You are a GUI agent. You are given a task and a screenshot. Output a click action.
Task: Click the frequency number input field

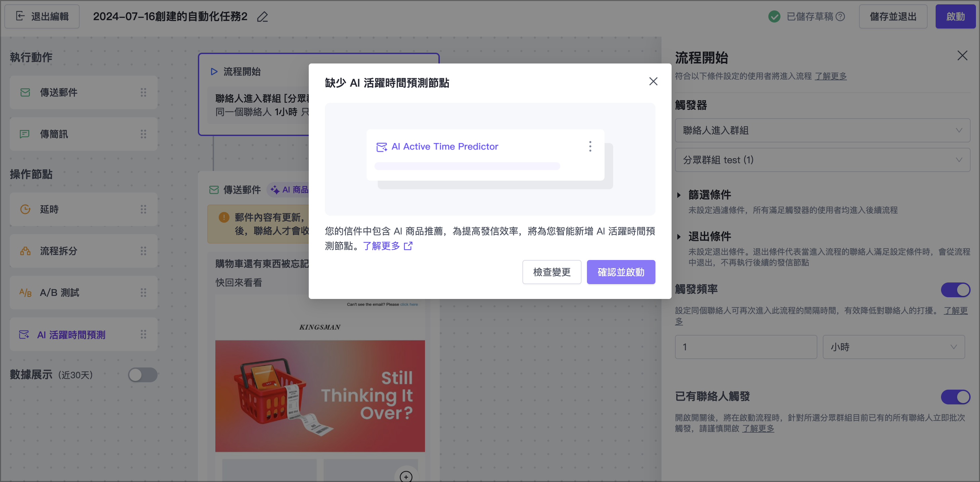click(x=745, y=347)
